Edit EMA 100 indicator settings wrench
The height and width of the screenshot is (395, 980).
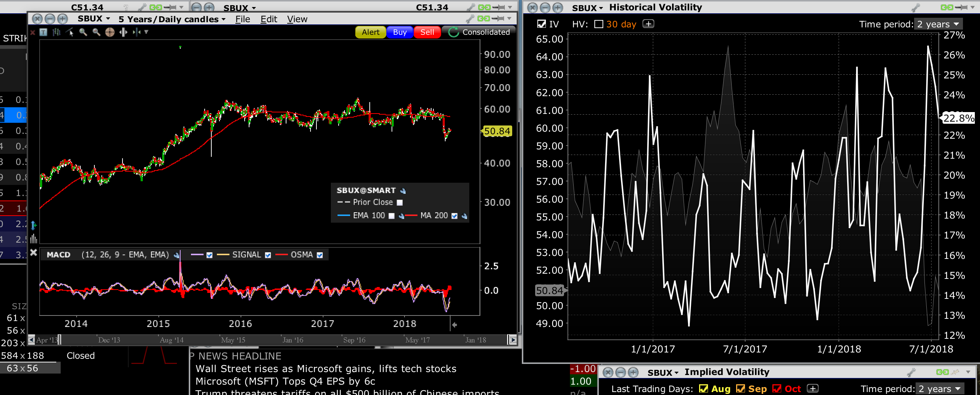(x=401, y=216)
